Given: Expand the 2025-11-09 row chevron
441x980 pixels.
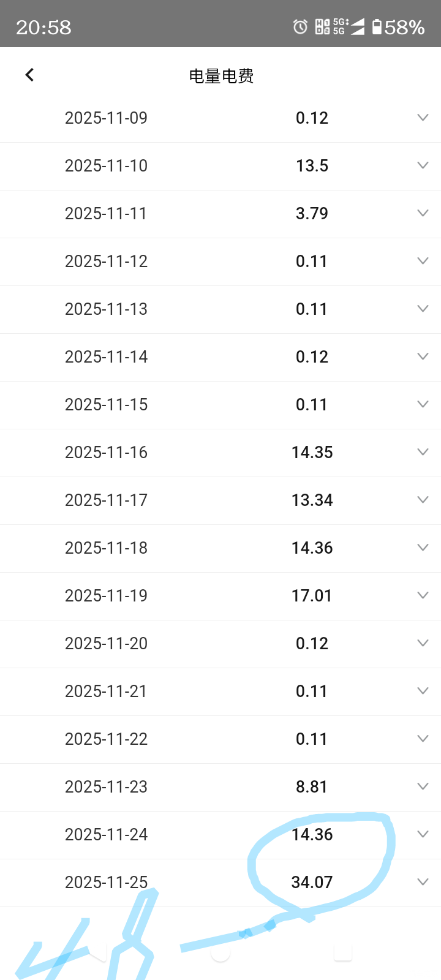Looking at the screenshot, I should [423, 118].
